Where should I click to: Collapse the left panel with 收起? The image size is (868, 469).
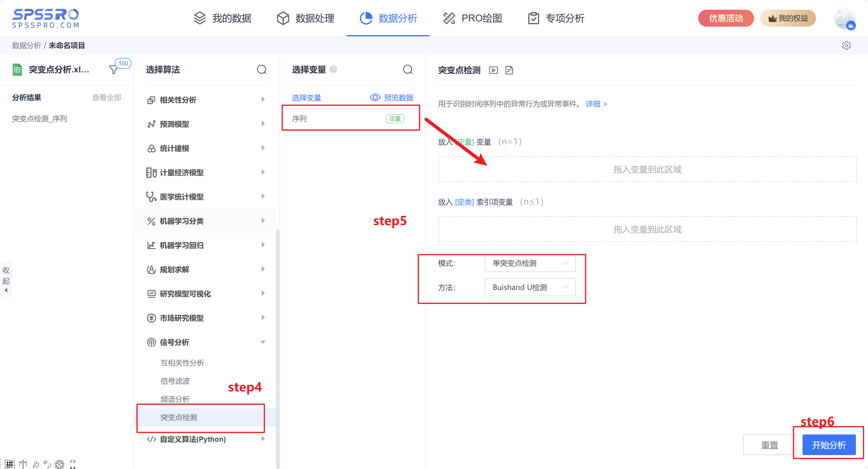pyautogui.click(x=6, y=279)
